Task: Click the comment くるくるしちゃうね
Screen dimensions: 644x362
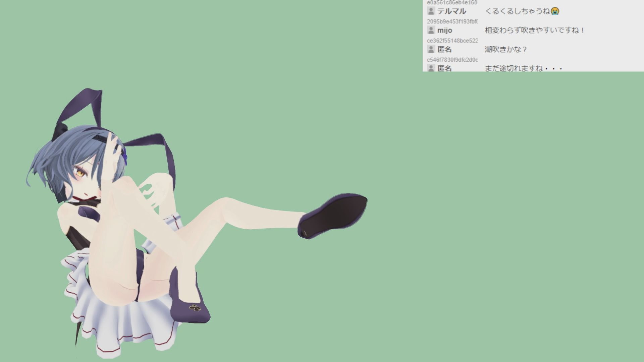Action: (x=518, y=11)
